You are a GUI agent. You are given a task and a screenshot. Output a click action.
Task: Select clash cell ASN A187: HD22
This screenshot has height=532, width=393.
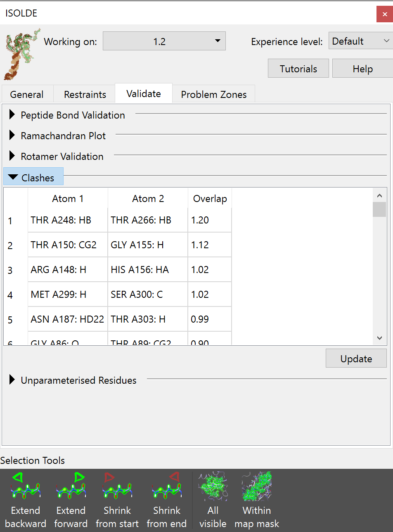[x=68, y=319]
